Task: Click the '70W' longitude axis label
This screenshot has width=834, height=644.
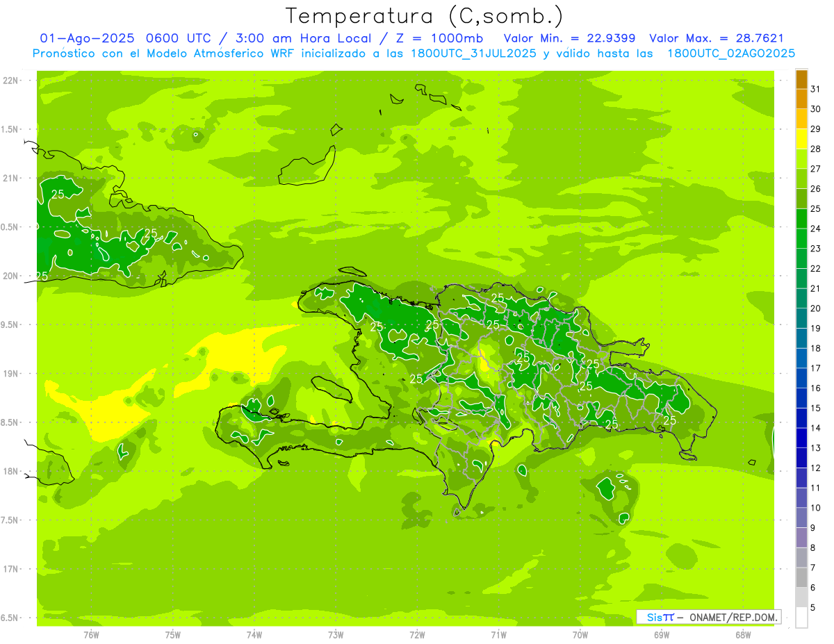Action: [x=580, y=634]
